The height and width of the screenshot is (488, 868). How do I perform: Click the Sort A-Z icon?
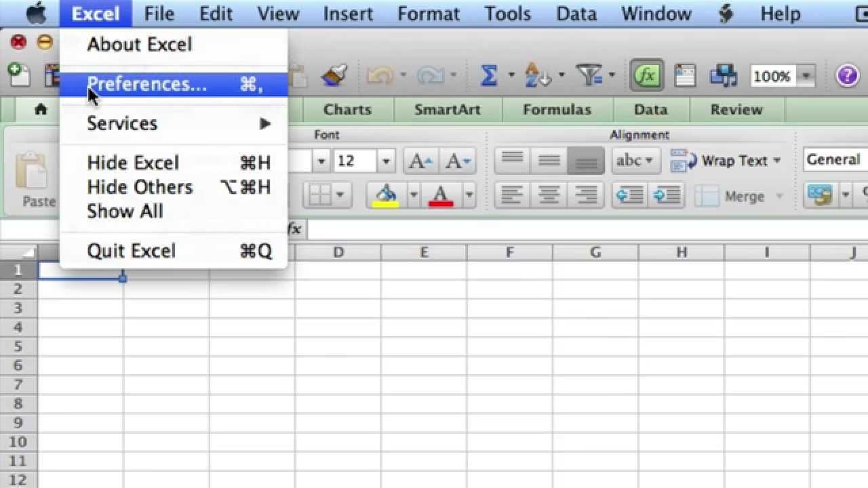(x=538, y=76)
